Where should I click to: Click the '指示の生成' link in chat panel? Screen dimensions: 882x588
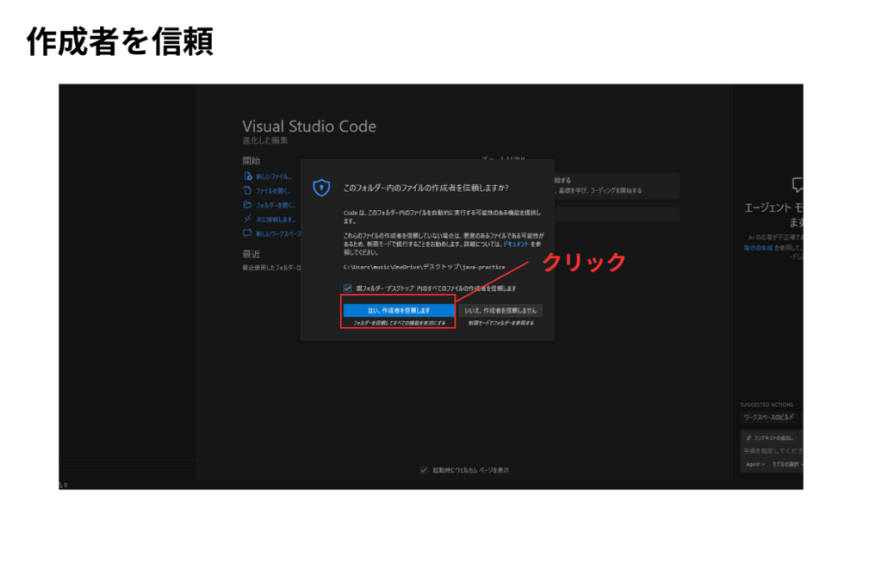click(x=757, y=247)
